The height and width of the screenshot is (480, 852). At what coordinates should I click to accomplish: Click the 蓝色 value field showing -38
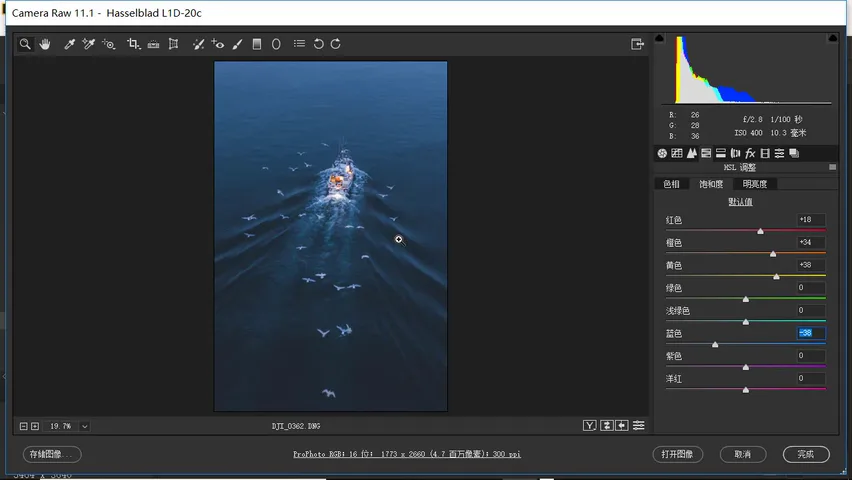click(x=811, y=333)
